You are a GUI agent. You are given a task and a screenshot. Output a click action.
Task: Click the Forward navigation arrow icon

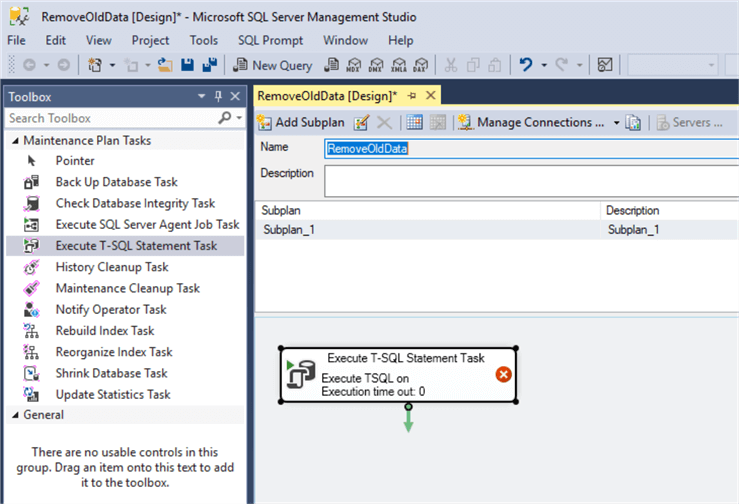(64, 65)
